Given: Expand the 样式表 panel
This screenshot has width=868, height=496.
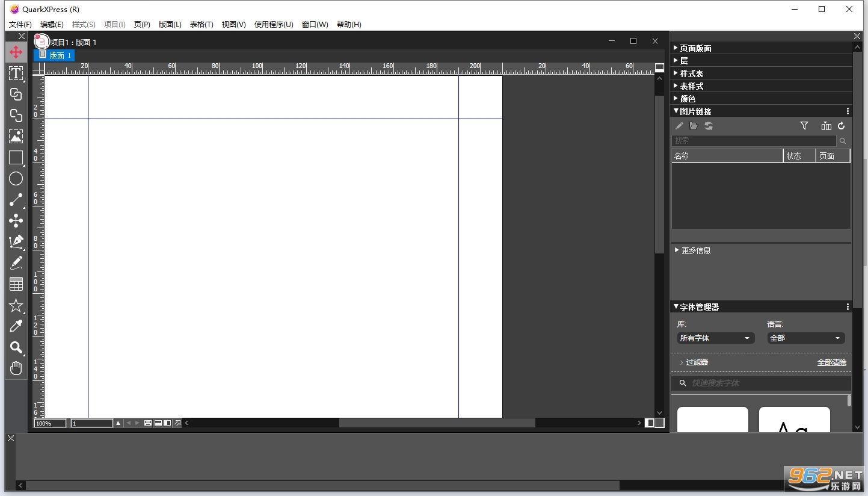Looking at the screenshot, I should click(x=676, y=73).
